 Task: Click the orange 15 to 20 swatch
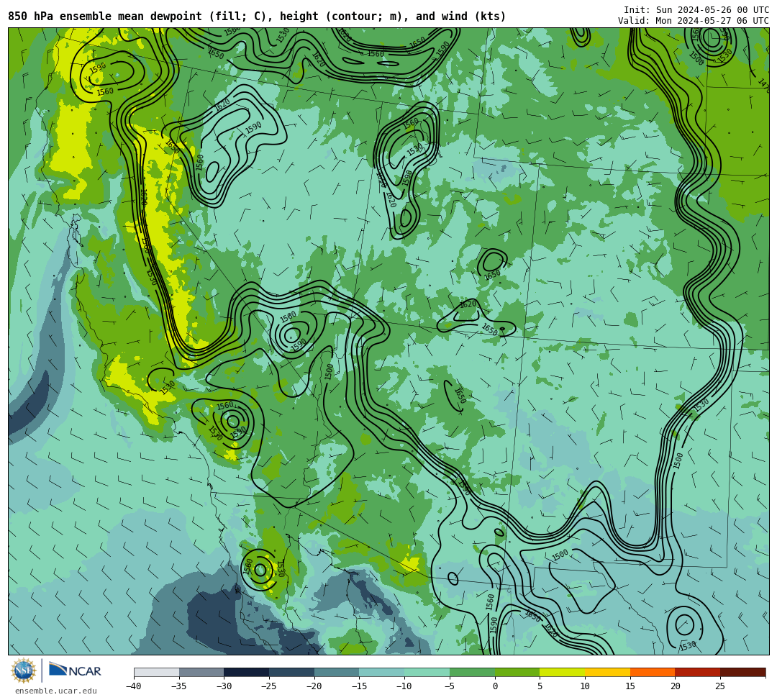[x=653, y=672]
